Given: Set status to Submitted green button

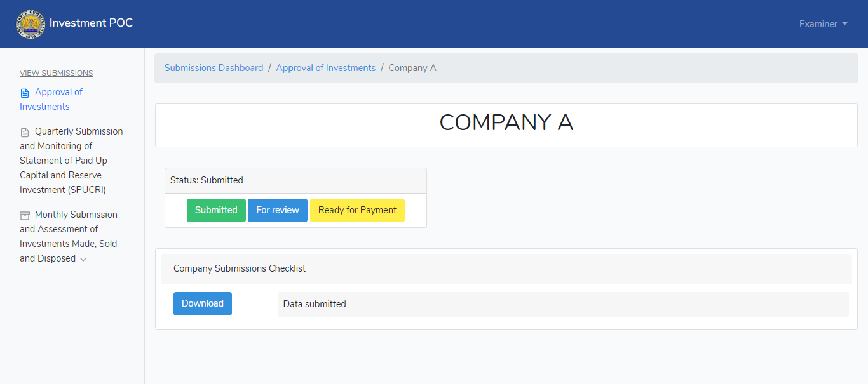Looking at the screenshot, I should 216,210.
